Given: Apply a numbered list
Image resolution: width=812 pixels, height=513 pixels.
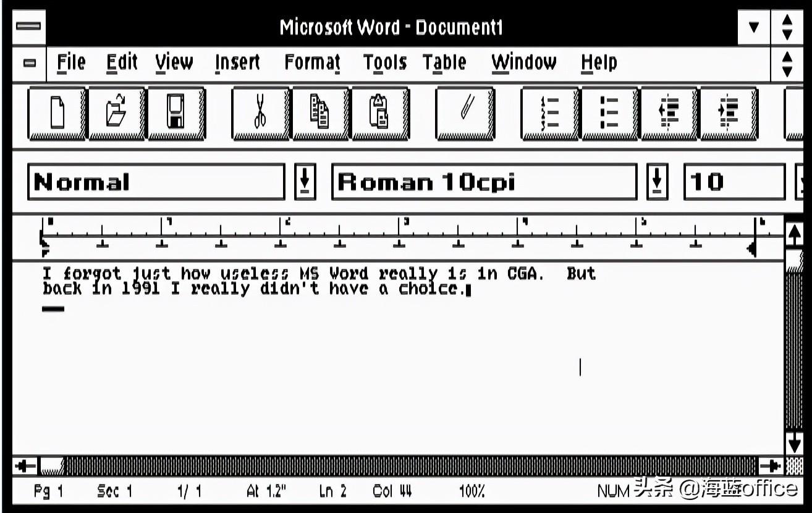Looking at the screenshot, I should (549, 114).
